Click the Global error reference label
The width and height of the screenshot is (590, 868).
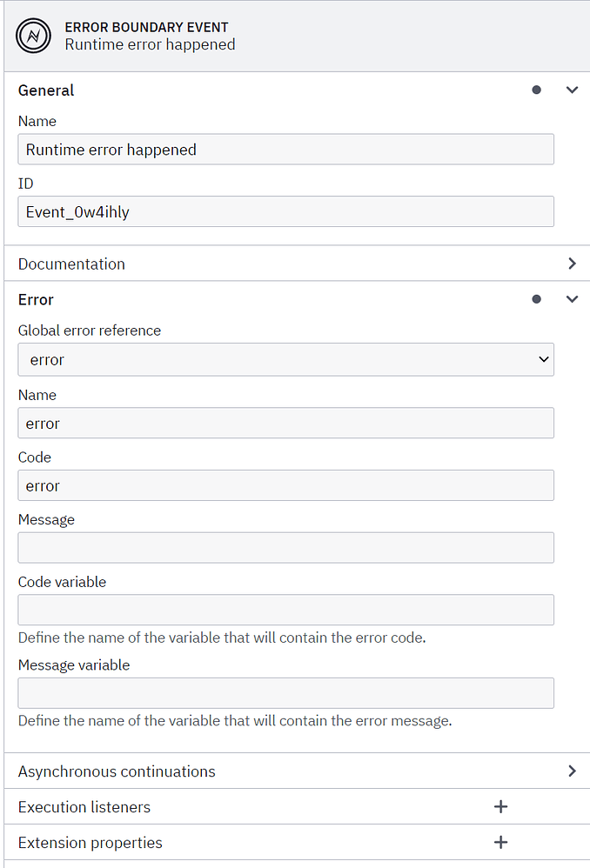(x=90, y=331)
